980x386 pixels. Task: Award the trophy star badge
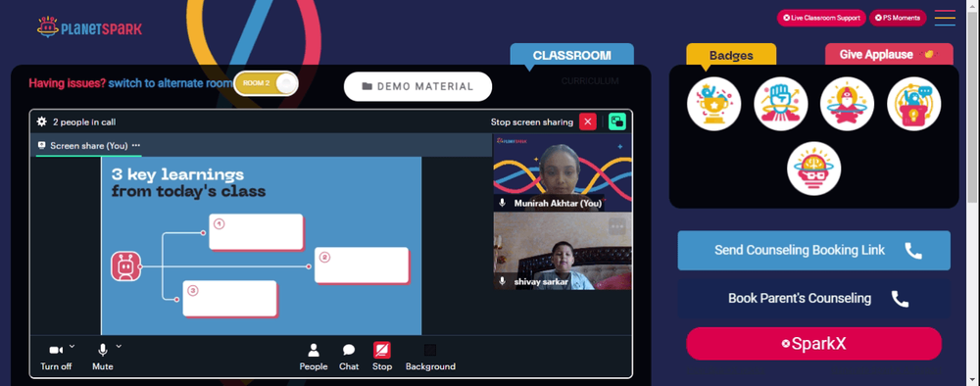(713, 104)
